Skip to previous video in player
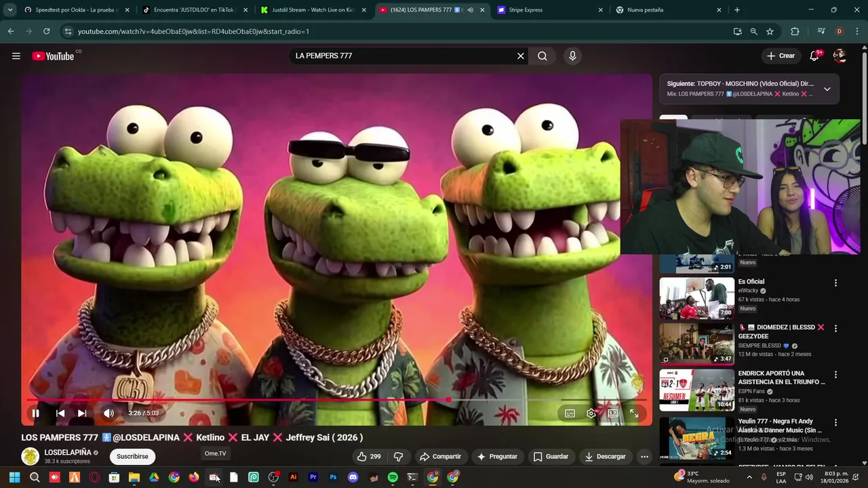This screenshot has height=488, width=868. click(x=60, y=413)
